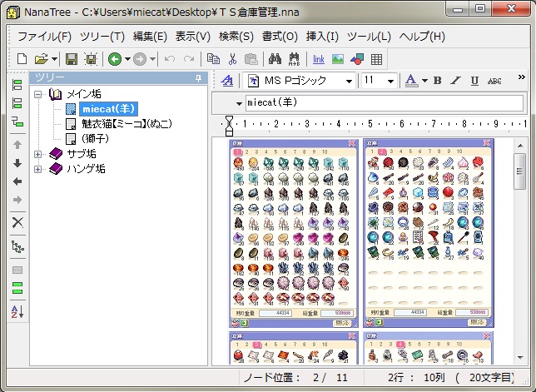Click the vertical scrollbar down arrow
This screenshot has width=536, height=392.
coord(520,358)
